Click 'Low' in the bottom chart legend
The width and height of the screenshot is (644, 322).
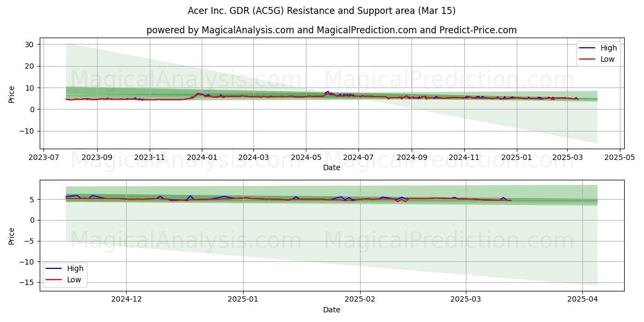coord(74,280)
